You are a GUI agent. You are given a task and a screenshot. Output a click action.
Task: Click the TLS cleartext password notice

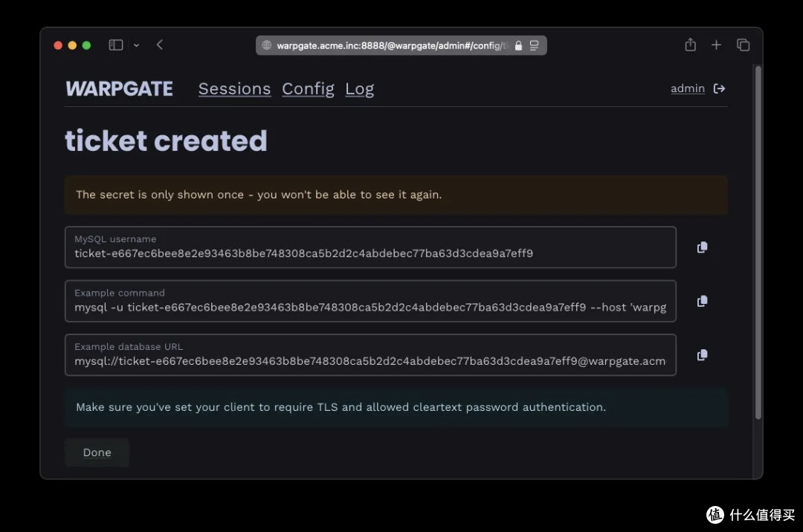396,407
